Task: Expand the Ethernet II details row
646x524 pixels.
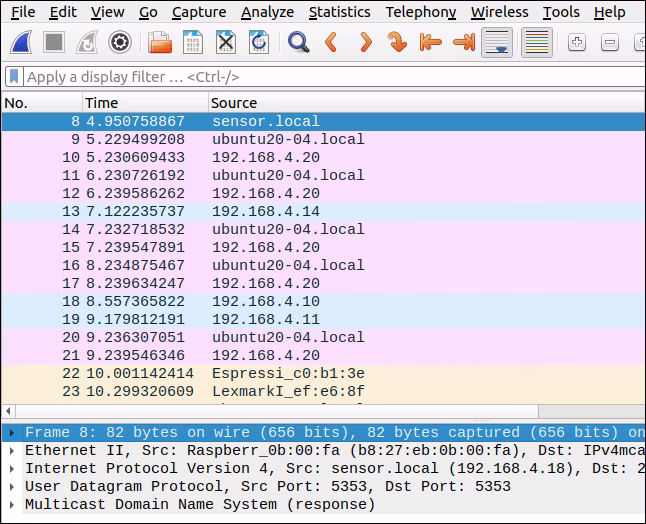Action: 12,451
